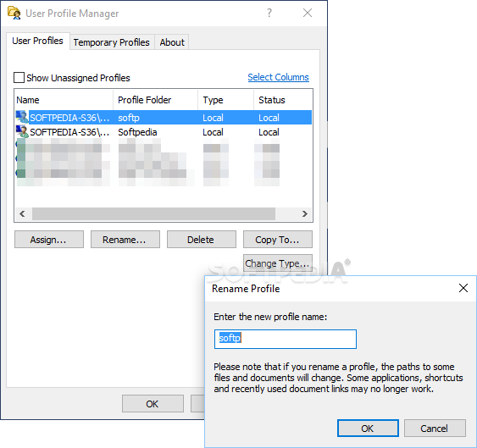Image resolution: width=477 pixels, height=448 pixels.
Task: Open the About tab
Action: [172, 42]
